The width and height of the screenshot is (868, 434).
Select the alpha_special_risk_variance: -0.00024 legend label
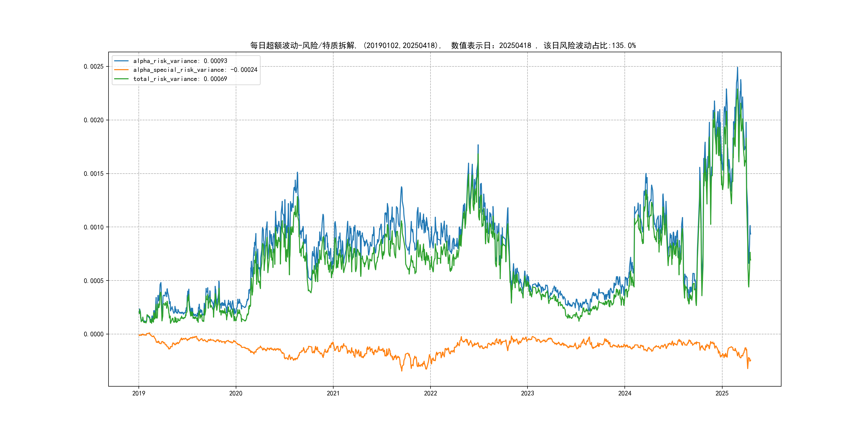point(195,70)
